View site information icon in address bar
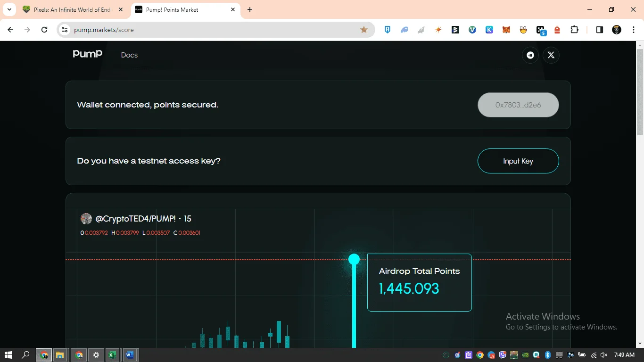The image size is (644, 362). click(x=65, y=30)
